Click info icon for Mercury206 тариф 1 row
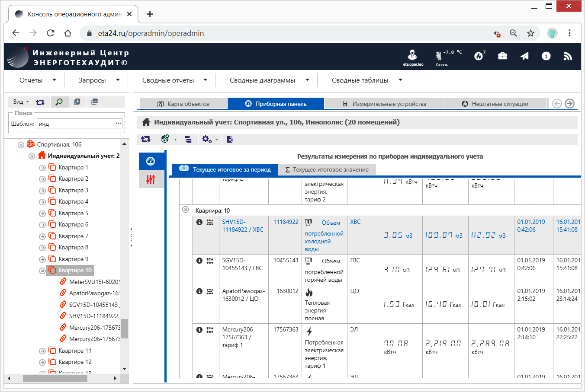585x392 pixels. [199, 330]
